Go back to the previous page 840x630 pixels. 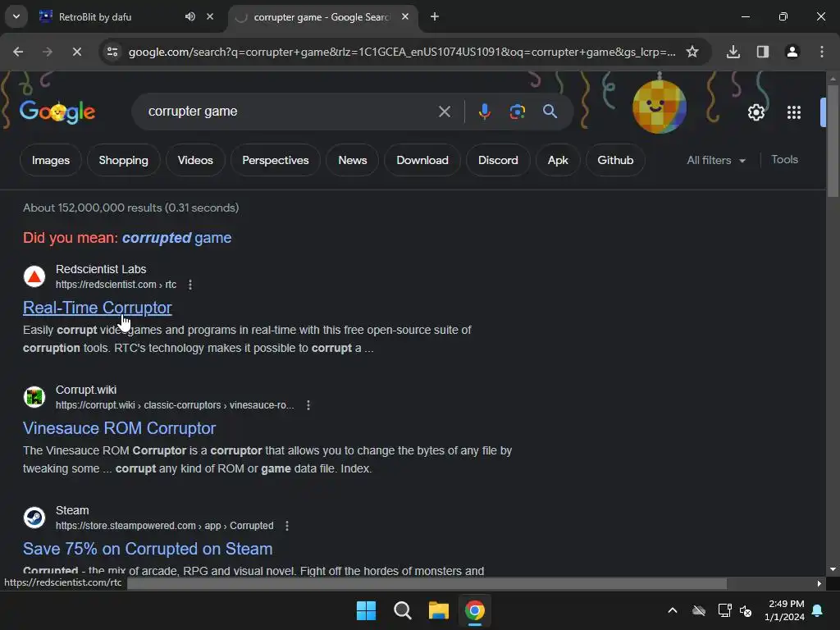click(18, 52)
